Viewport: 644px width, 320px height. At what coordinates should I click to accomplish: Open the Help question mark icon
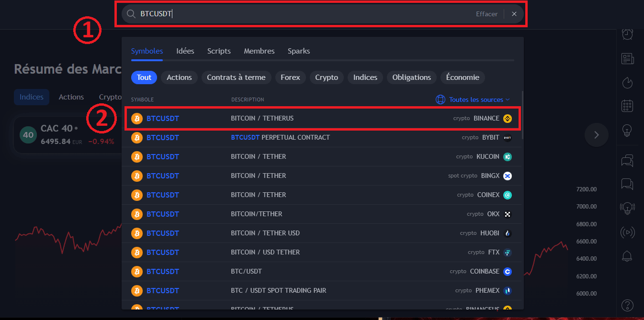point(627,305)
